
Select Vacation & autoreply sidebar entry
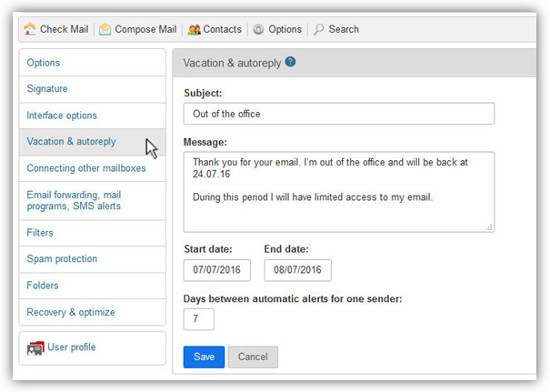click(92, 142)
